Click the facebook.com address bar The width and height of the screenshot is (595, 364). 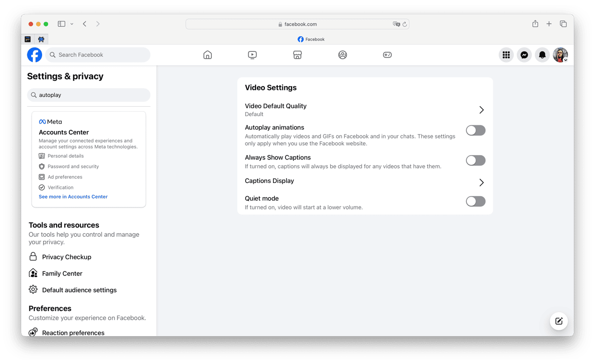[x=297, y=24]
